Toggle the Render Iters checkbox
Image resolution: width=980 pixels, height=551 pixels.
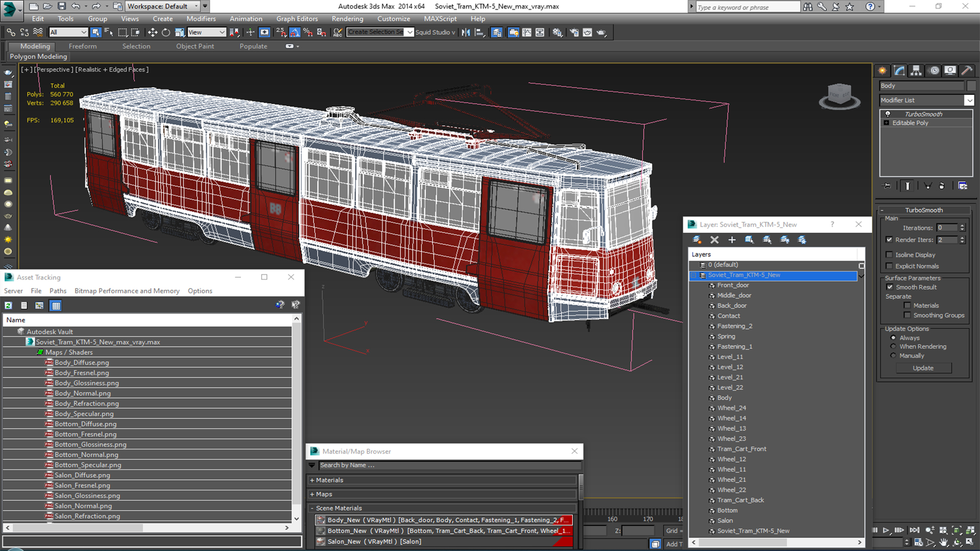889,240
